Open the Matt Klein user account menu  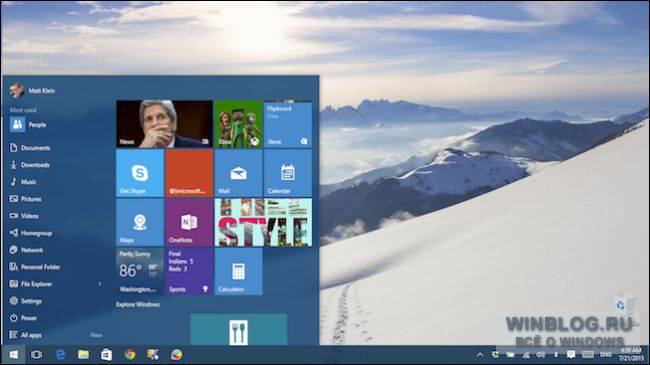pos(32,90)
